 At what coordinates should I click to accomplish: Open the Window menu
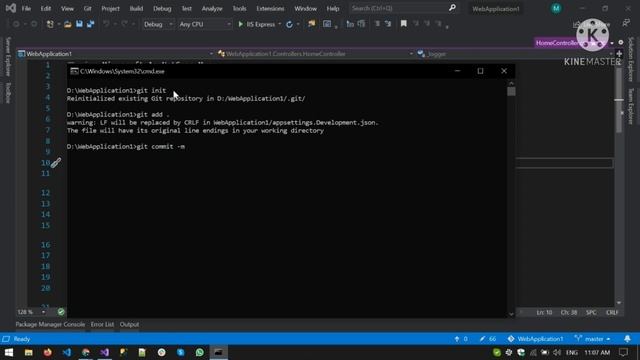pos(305,9)
